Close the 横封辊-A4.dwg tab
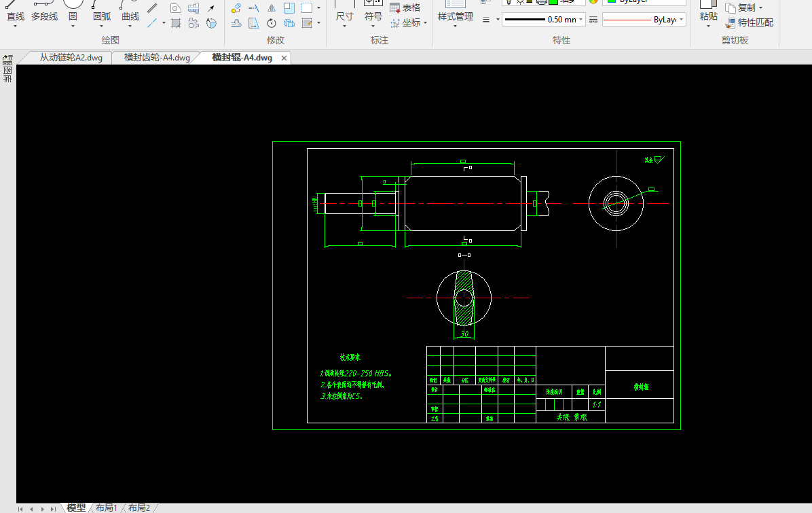 [x=284, y=58]
